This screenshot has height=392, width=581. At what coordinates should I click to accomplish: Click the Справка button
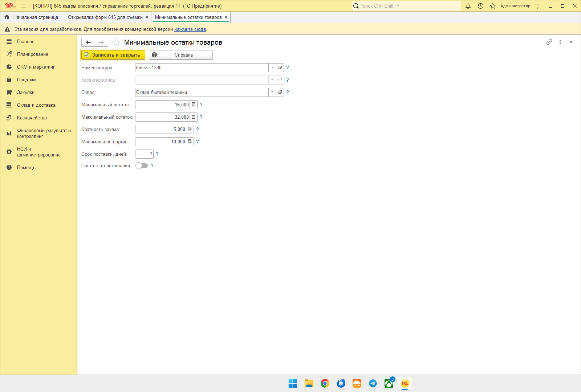[x=181, y=55]
